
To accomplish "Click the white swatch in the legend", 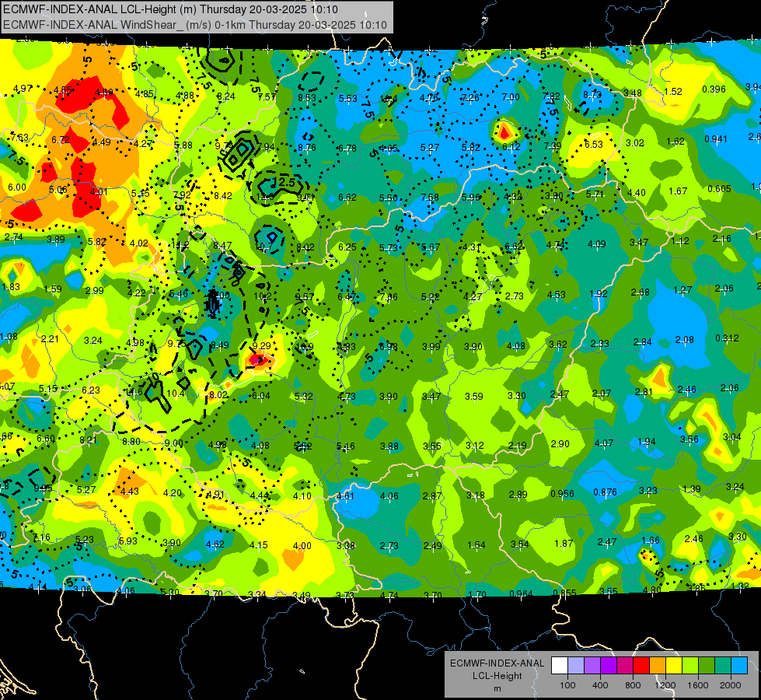I will (x=560, y=666).
